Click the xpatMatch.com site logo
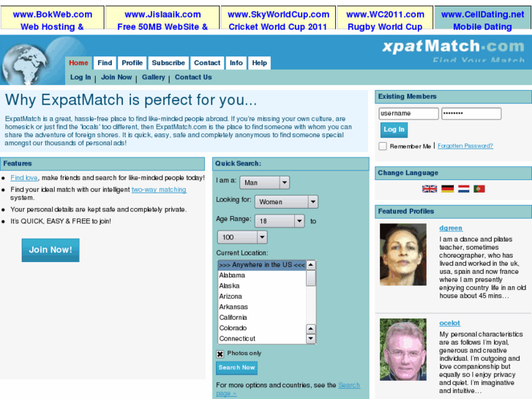532x399 pixels. tap(454, 50)
